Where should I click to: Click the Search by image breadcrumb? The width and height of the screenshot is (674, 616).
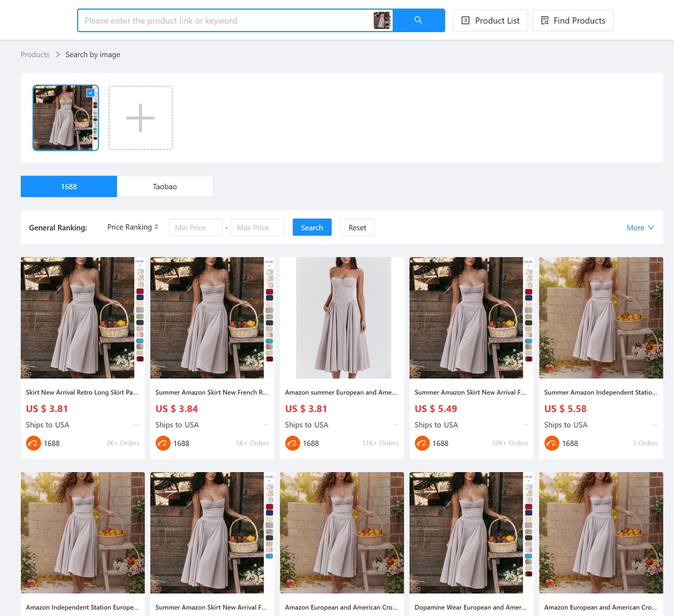pos(93,55)
